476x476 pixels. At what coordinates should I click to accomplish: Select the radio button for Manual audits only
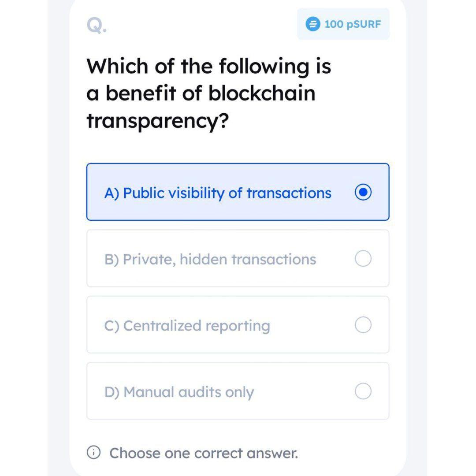(x=363, y=391)
